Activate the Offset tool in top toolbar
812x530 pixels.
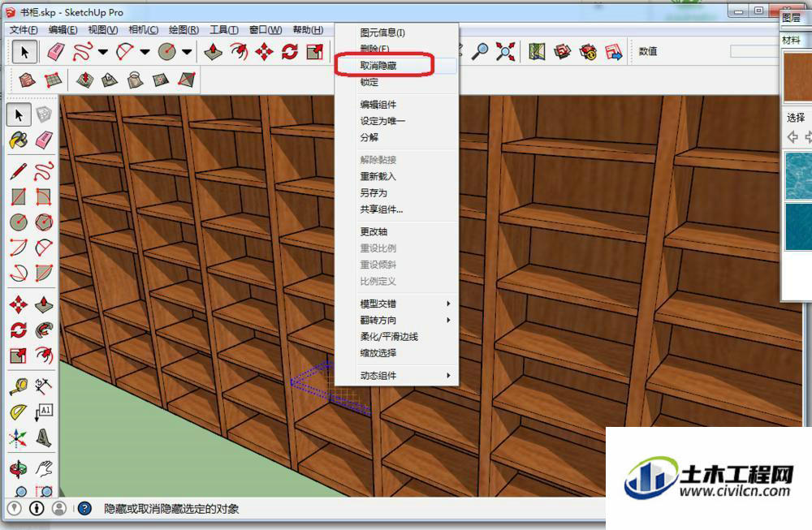[x=240, y=51]
